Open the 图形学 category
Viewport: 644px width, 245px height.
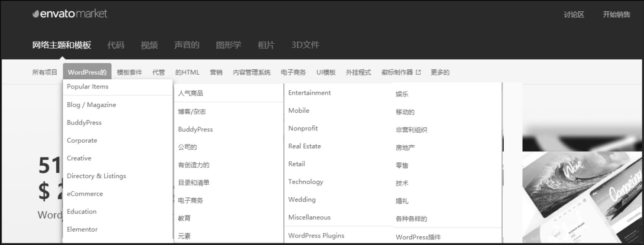point(229,45)
